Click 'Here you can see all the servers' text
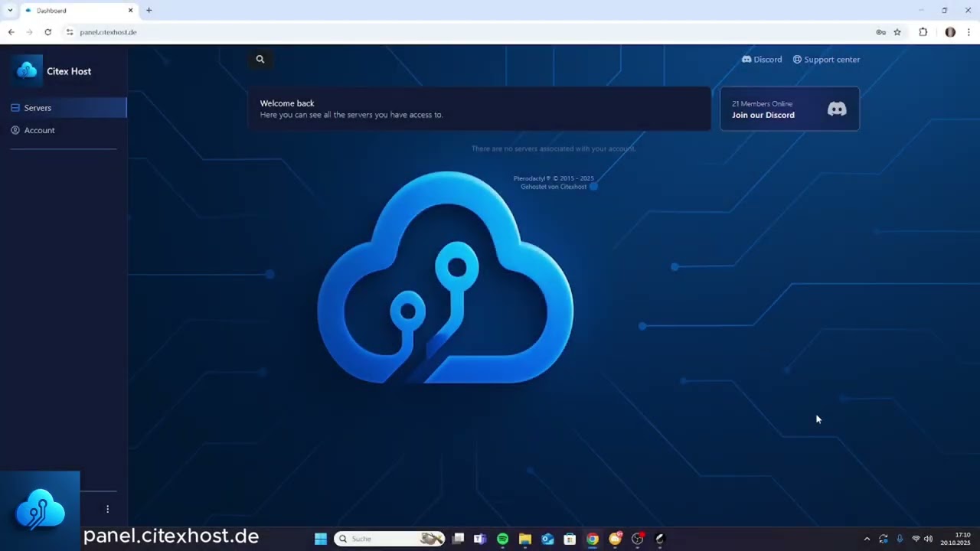Viewport: 980px width, 551px height. [x=351, y=115]
